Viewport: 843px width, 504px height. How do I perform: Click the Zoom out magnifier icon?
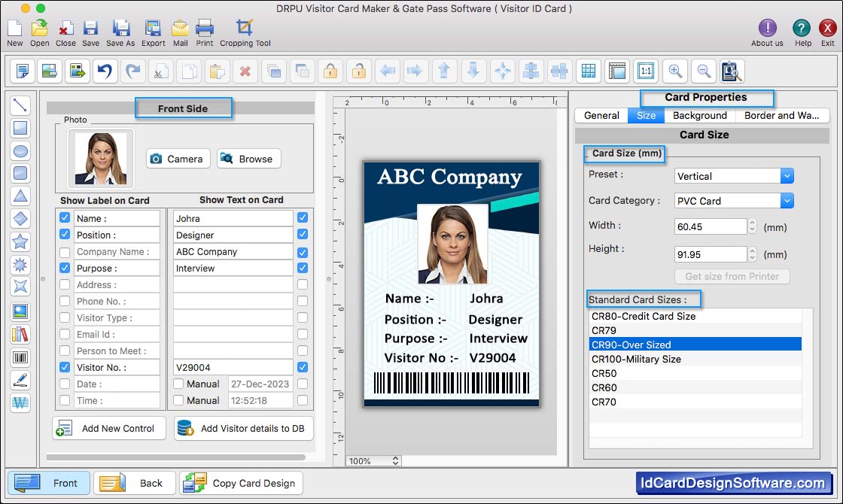tap(704, 71)
